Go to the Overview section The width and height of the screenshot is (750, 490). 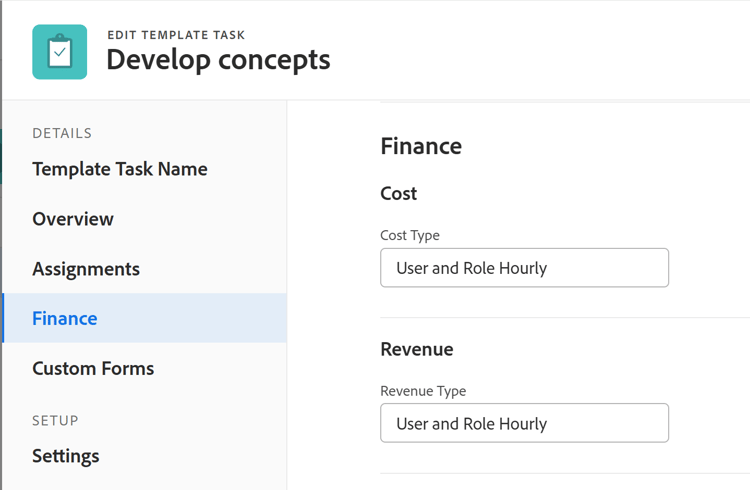[x=73, y=219]
